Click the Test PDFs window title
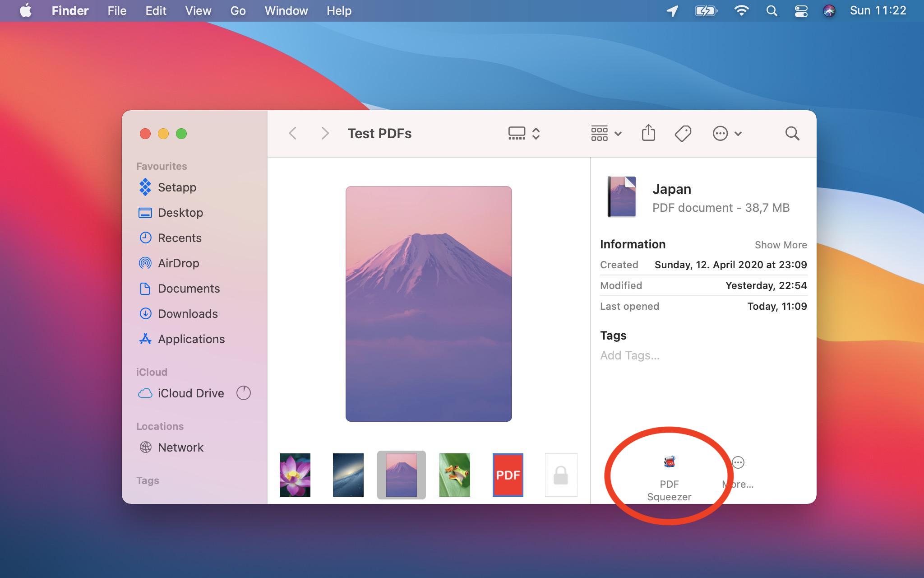This screenshot has width=924, height=578. (x=379, y=133)
